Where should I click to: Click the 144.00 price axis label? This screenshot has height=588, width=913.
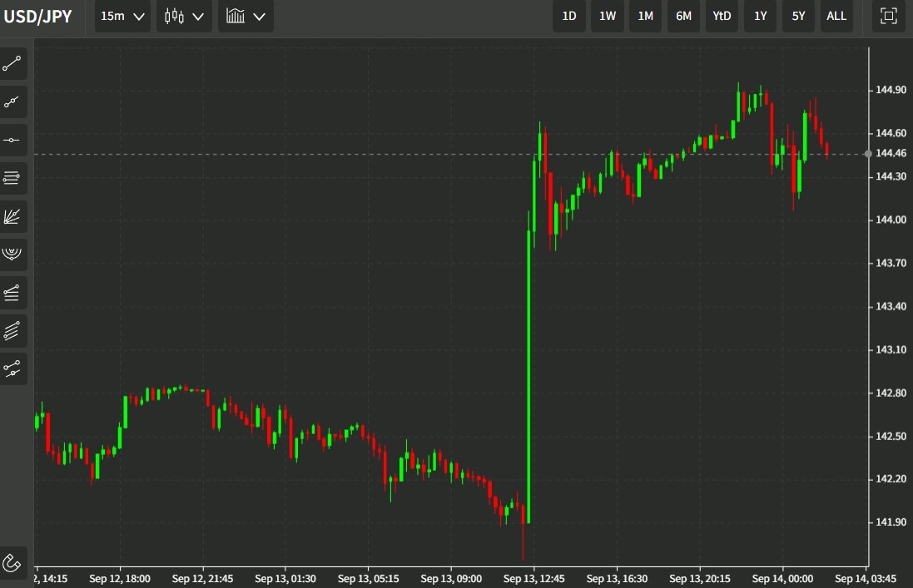891,220
